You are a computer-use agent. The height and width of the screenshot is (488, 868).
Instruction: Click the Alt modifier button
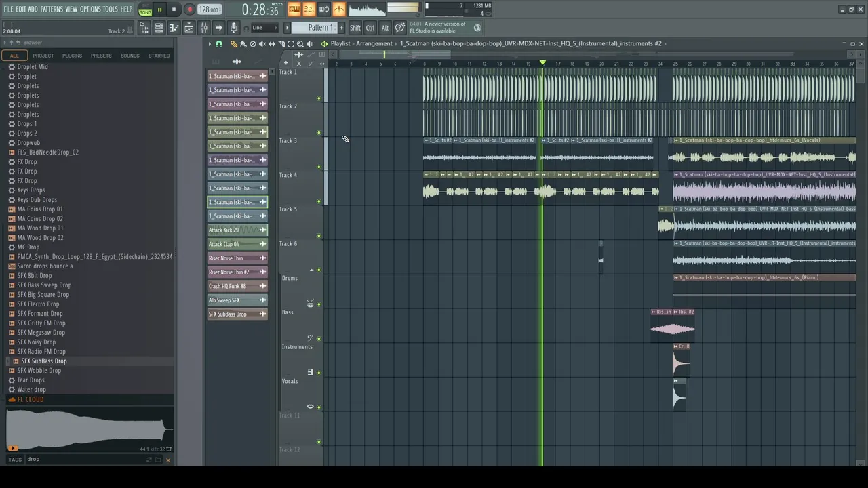(x=385, y=28)
